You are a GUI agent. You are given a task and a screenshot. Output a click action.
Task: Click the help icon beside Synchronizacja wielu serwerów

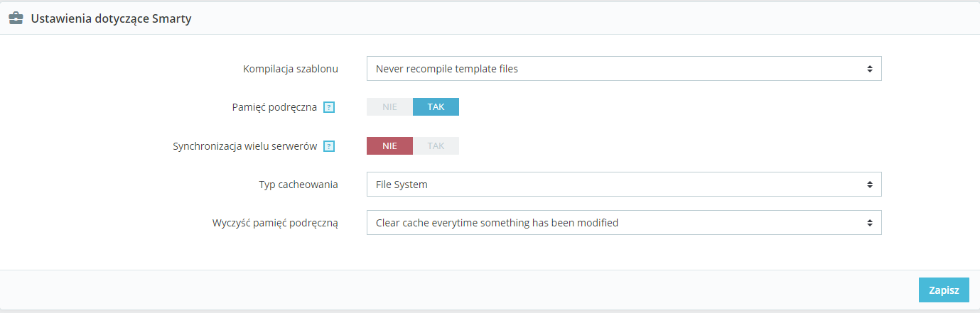point(328,146)
